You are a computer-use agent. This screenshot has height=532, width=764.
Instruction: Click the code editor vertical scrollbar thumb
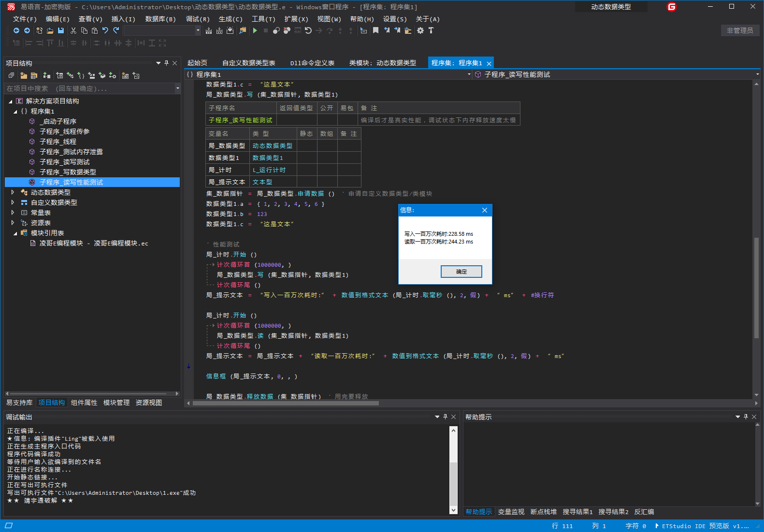(x=756, y=288)
